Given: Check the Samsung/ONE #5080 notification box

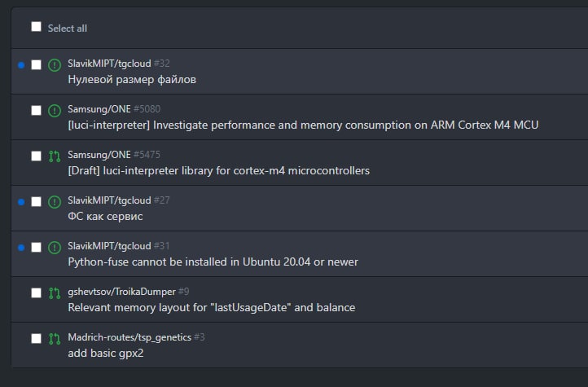Looking at the screenshot, I should (36, 110).
